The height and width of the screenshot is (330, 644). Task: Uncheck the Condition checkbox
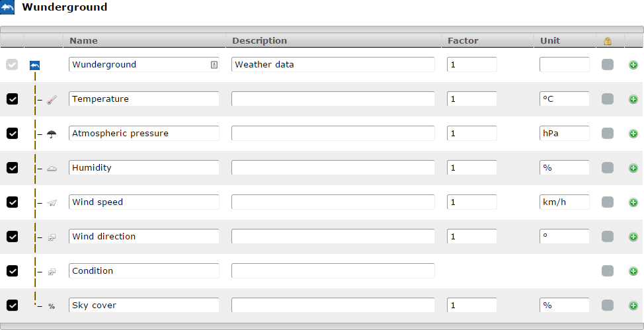pyautogui.click(x=13, y=271)
